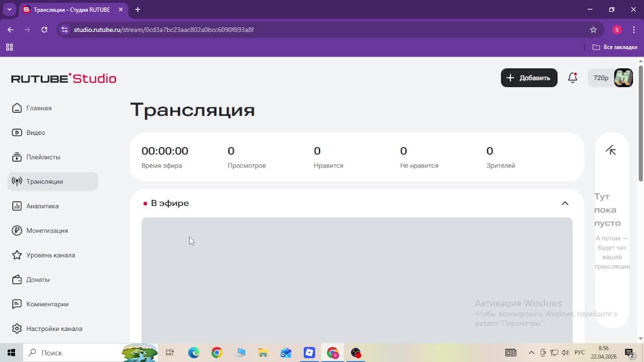
Task: Open File Explorer from the taskbar
Action: (263, 352)
